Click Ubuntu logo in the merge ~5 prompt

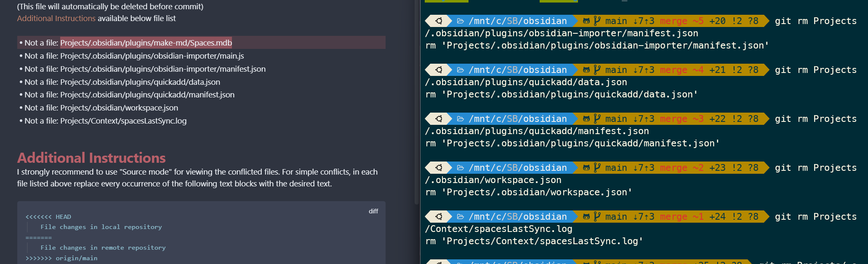[439, 21]
